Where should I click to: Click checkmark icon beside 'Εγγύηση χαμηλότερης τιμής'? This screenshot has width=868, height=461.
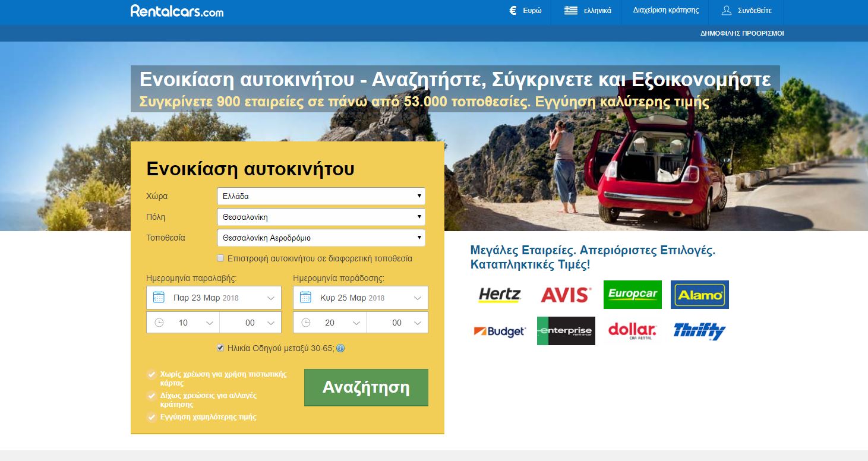tap(151, 417)
